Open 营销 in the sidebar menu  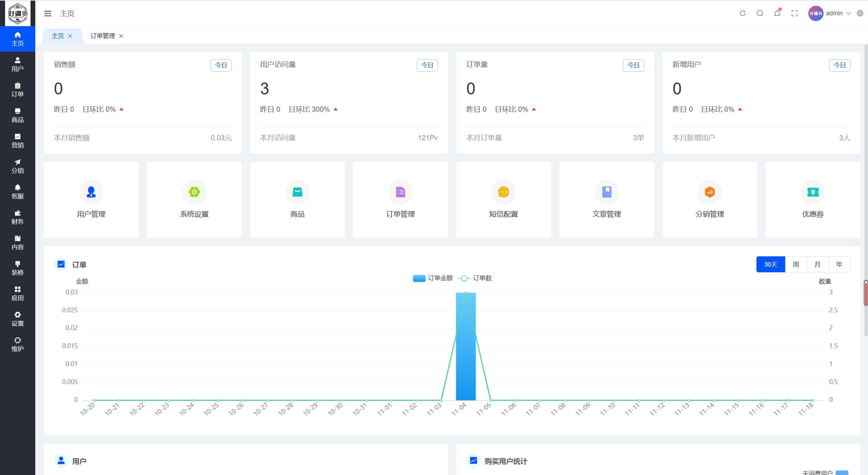pyautogui.click(x=18, y=141)
